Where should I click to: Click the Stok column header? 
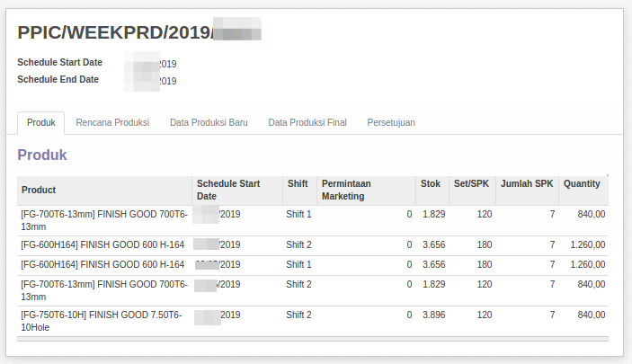tap(431, 183)
